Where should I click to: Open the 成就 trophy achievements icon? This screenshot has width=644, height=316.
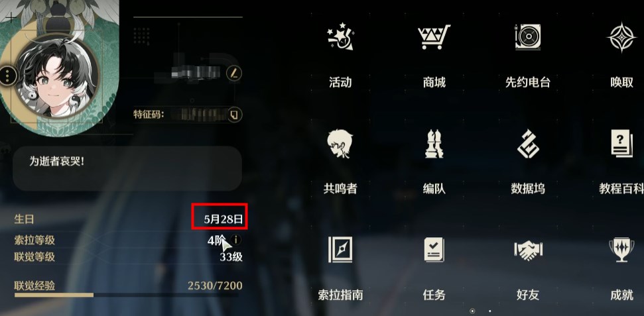[621, 250]
